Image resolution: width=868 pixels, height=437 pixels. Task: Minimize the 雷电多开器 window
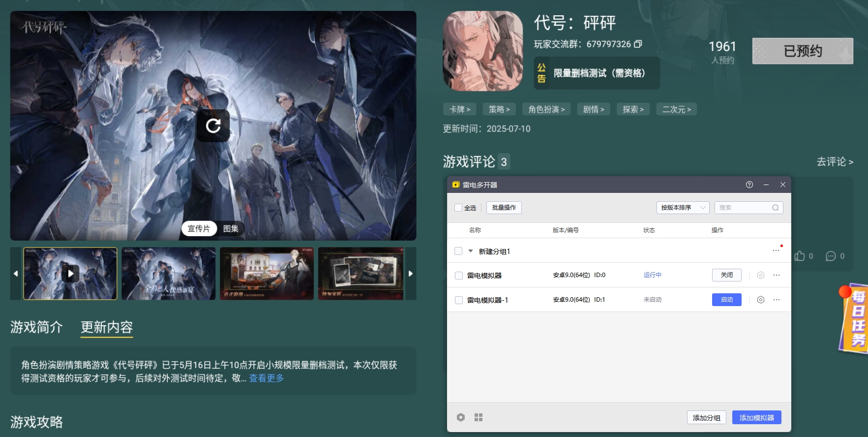766,185
